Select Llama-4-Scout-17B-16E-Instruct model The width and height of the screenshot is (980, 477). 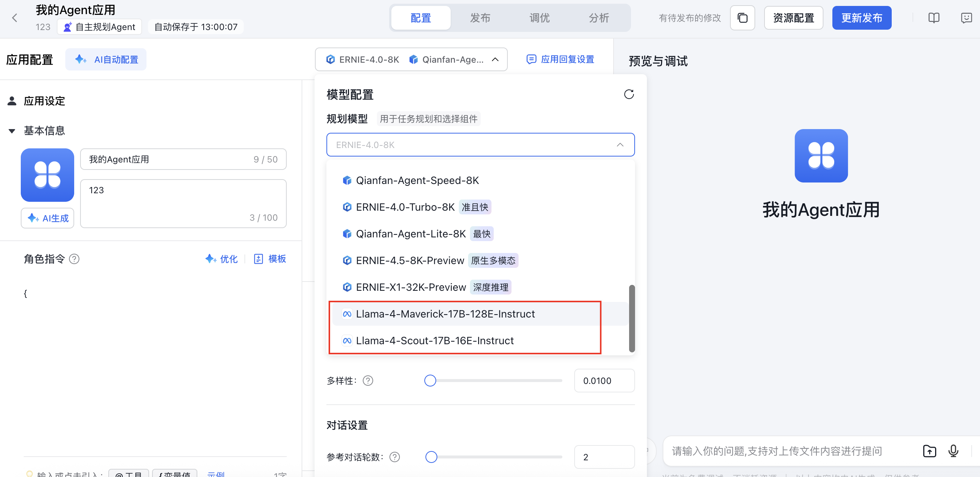coord(480,341)
